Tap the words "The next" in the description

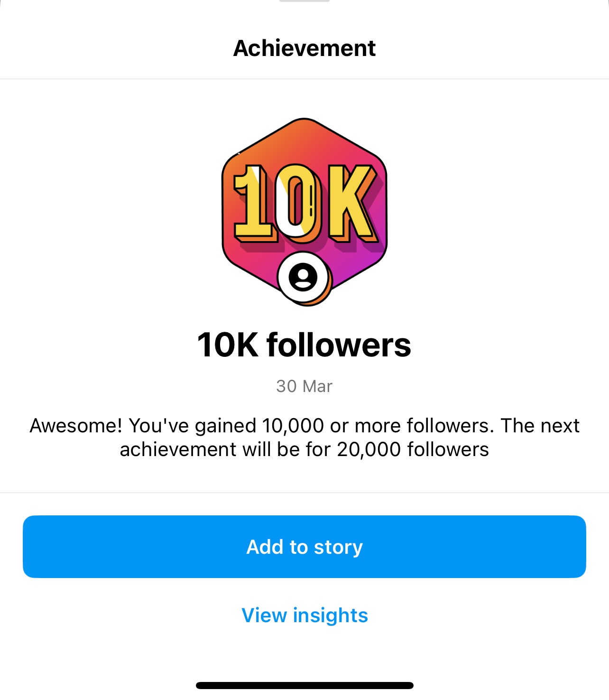click(x=540, y=426)
